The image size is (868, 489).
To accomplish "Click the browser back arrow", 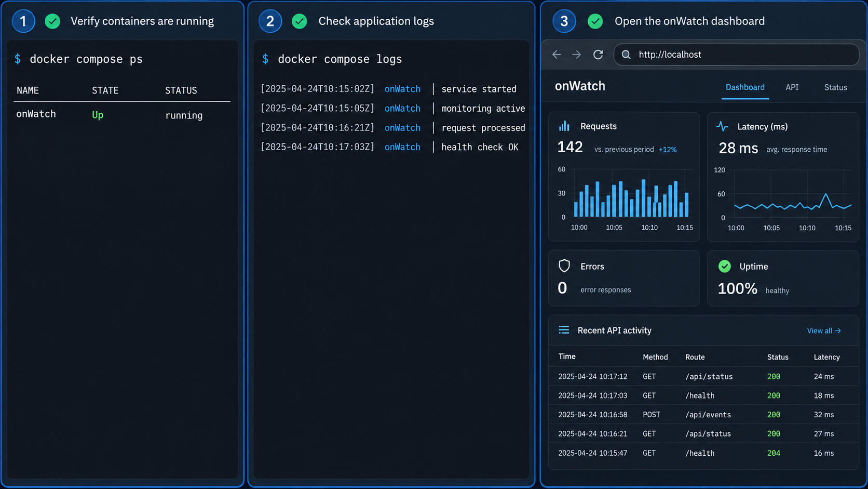I will [557, 55].
